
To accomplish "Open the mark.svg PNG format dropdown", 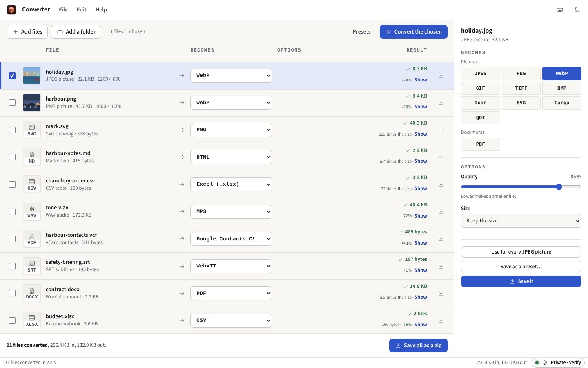I will [x=231, y=130].
